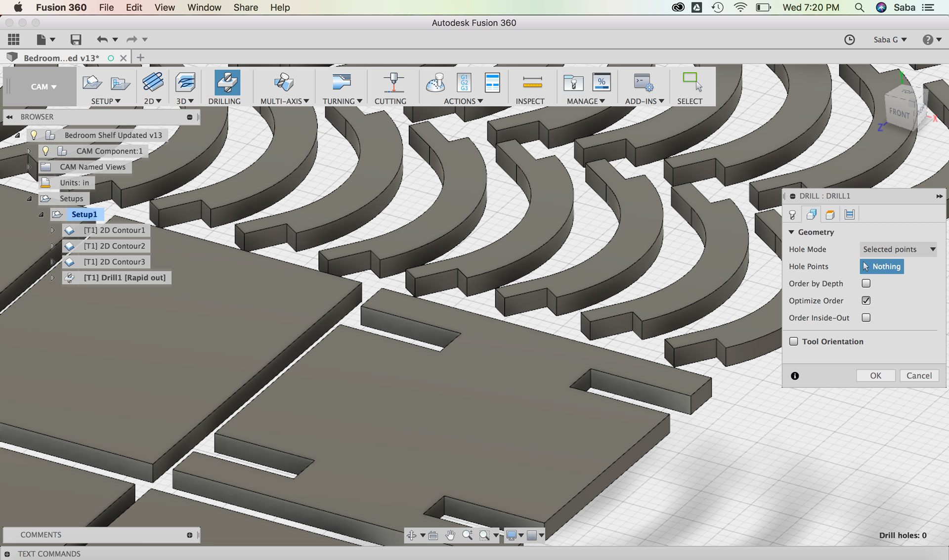The image size is (949, 560).
Task: Select the Pan hand navigation tool
Action: click(x=450, y=535)
